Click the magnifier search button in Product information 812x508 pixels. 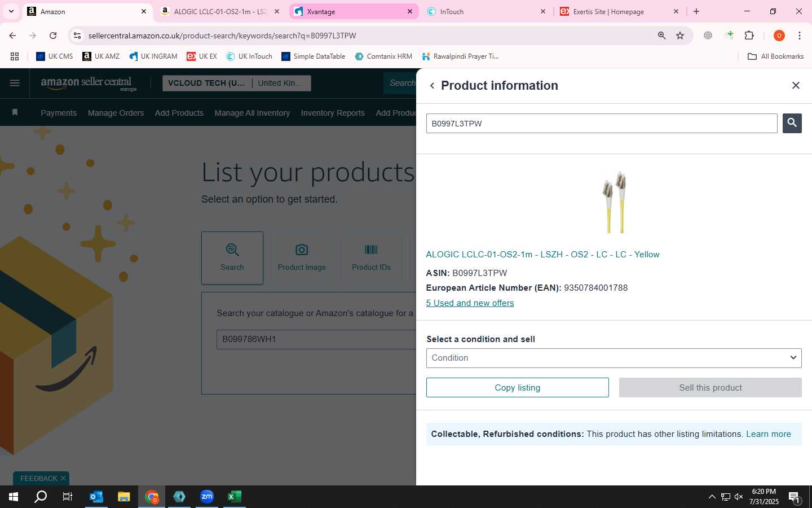coord(792,123)
